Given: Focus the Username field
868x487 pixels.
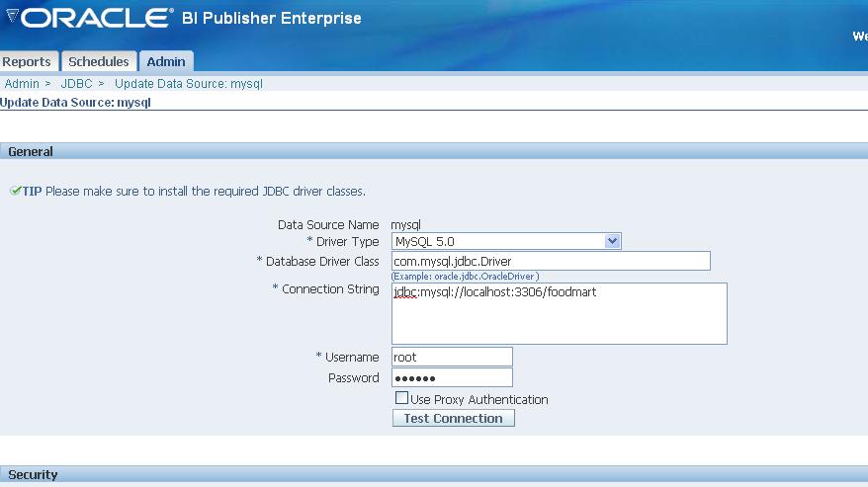Looking at the screenshot, I should [452, 357].
